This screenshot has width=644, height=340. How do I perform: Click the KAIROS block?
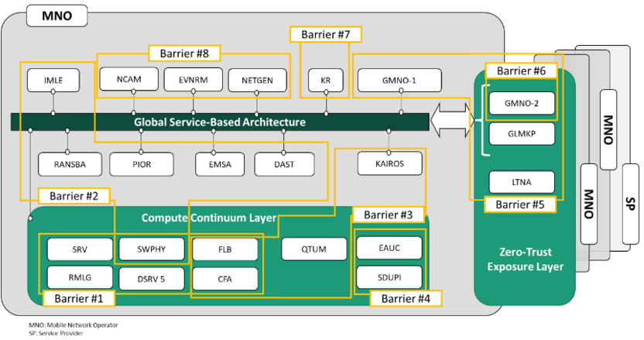pyautogui.click(x=391, y=163)
